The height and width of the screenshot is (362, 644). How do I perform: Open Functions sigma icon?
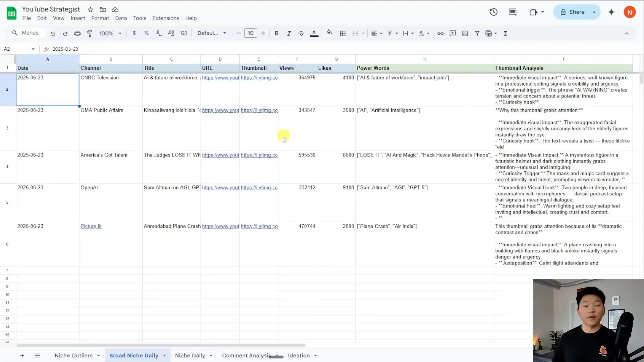click(x=505, y=33)
